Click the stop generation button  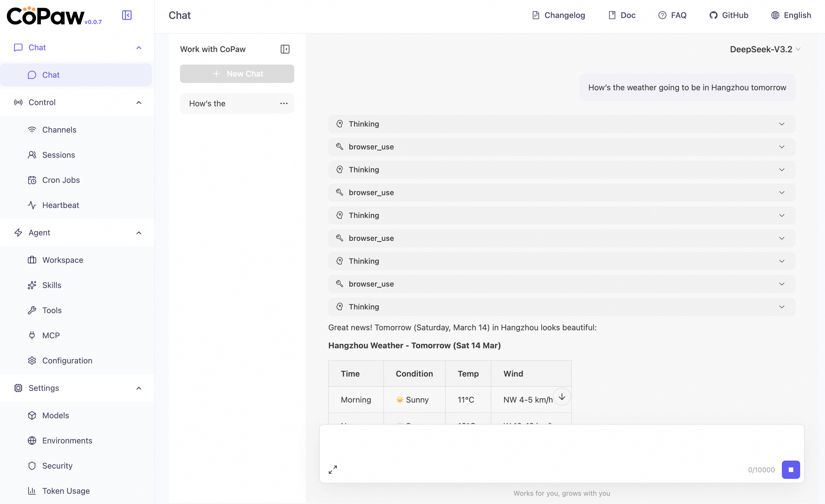[x=790, y=469]
